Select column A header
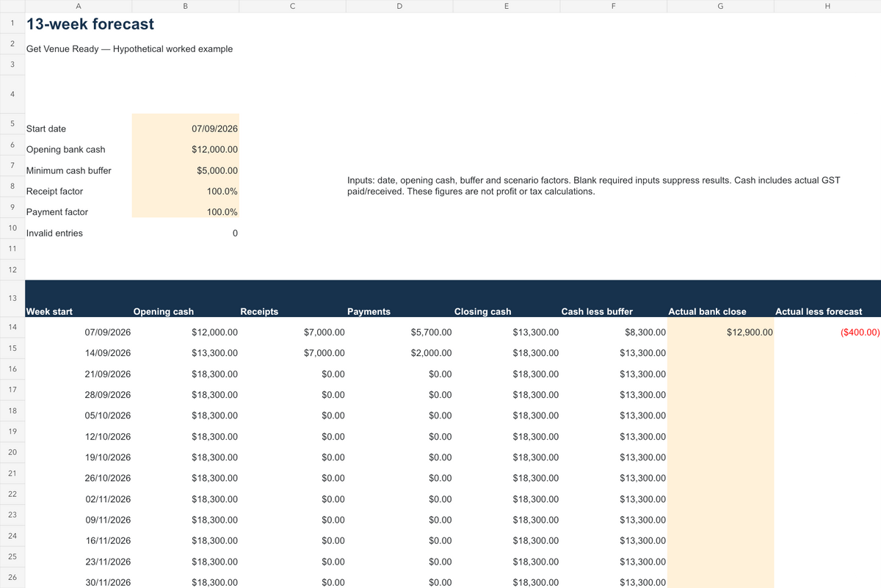The image size is (881, 588). [x=79, y=6]
